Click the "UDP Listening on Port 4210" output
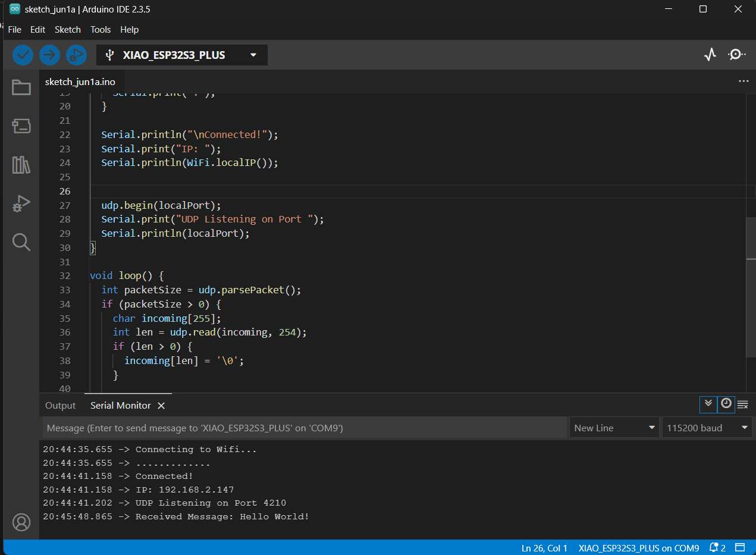Viewport: 756px width, 555px height. click(x=165, y=503)
